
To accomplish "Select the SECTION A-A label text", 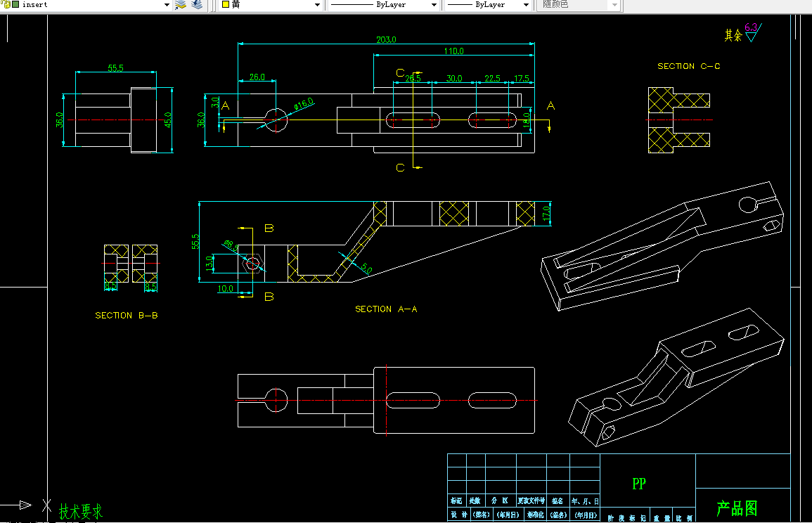I will pyautogui.click(x=386, y=309).
